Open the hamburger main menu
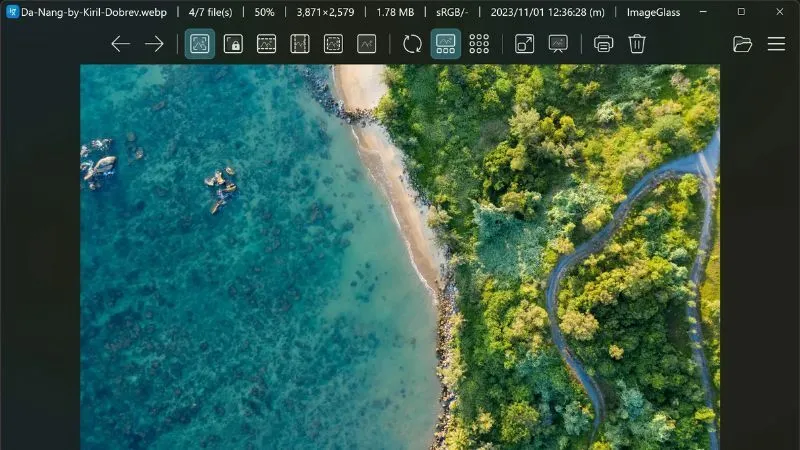800x450 pixels. tap(776, 44)
